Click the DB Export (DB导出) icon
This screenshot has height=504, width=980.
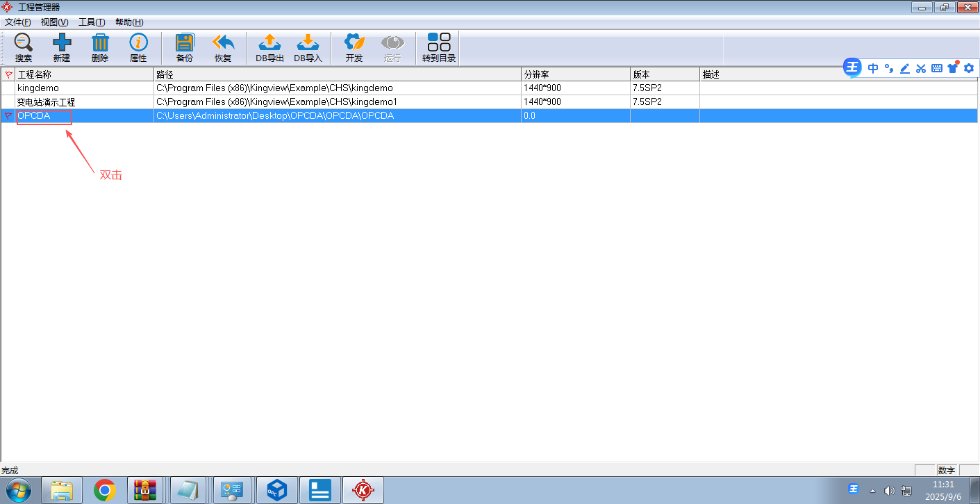(269, 48)
